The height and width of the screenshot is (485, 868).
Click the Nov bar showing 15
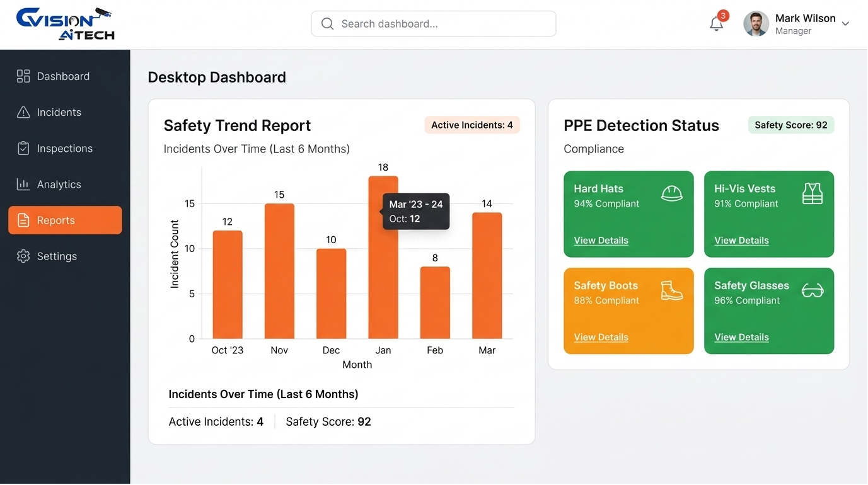[x=279, y=271]
